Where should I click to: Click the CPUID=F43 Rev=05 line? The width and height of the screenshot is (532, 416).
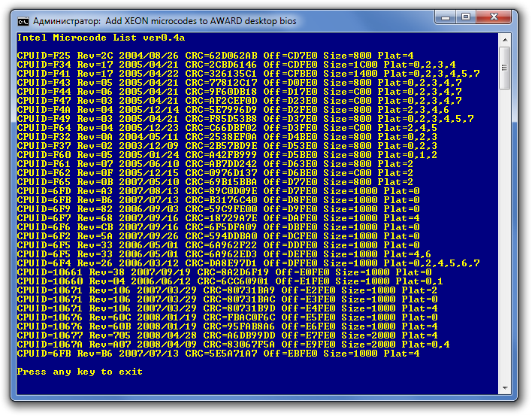[240, 83]
